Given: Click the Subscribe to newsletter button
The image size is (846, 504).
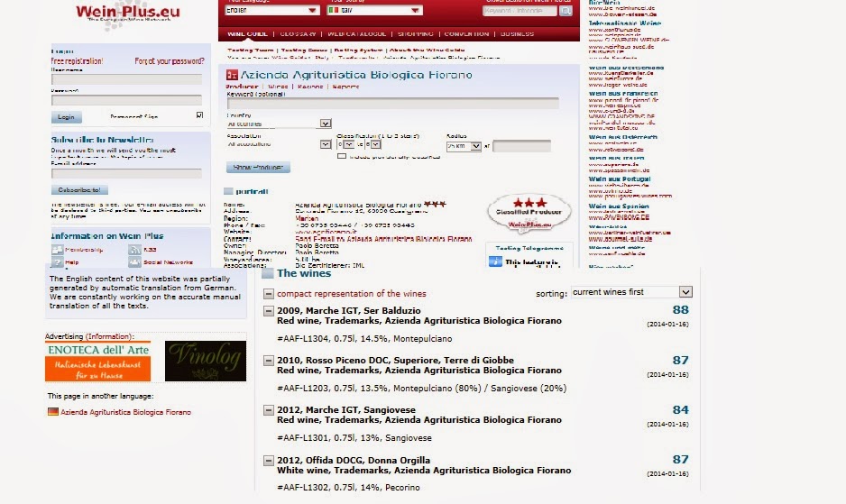Looking at the screenshot, I should click(x=79, y=190).
